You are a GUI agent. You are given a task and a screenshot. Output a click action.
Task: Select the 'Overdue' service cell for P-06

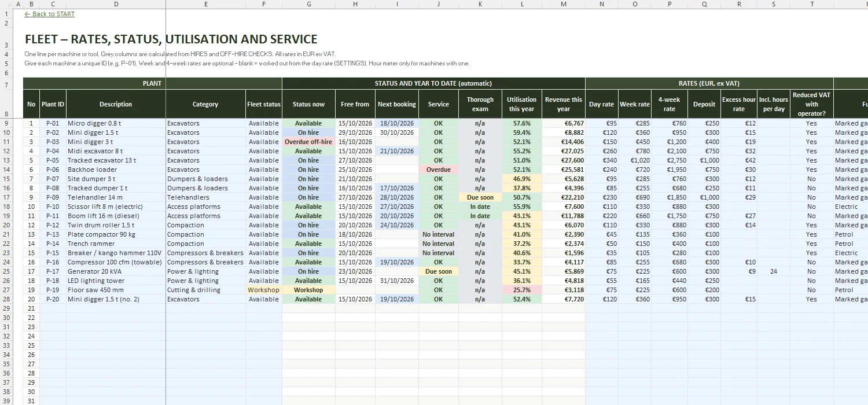point(438,170)
